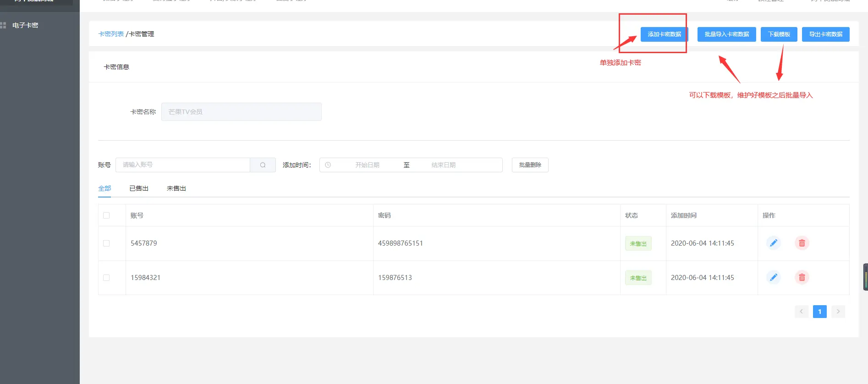Click the 结束日期 end date field
The height and width of the screenshot is (384, 868).
point(444,165)
